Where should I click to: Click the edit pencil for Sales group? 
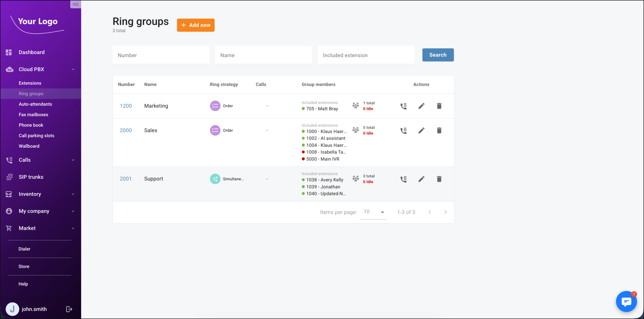click(x=421, y=130)
